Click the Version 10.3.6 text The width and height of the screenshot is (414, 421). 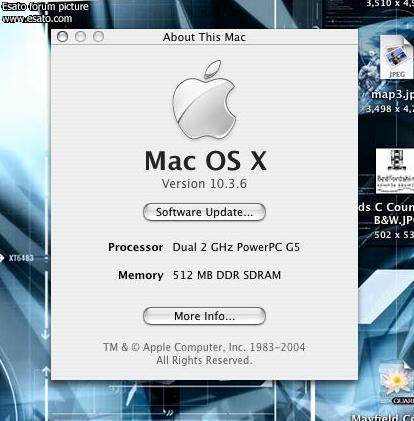pos(204,184)
